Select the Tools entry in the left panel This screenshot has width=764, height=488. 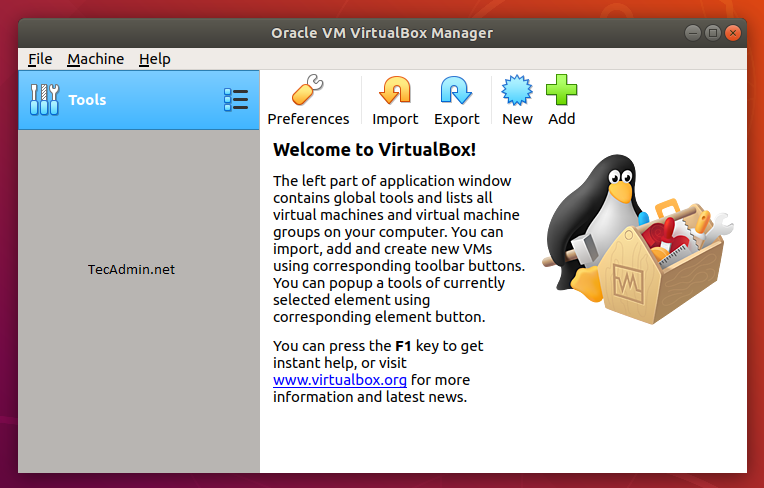coord(139,100)
